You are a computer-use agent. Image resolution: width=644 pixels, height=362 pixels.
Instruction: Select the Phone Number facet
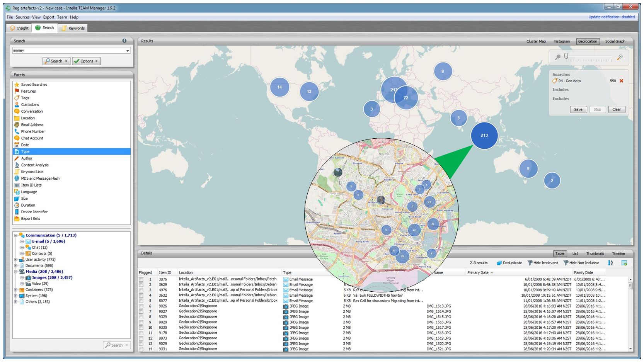coord(33,131)
